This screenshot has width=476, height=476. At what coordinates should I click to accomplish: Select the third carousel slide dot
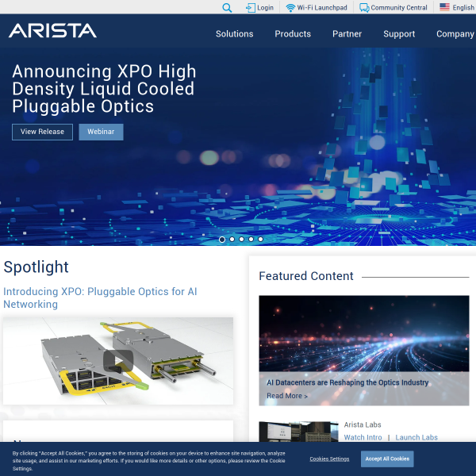241,240
